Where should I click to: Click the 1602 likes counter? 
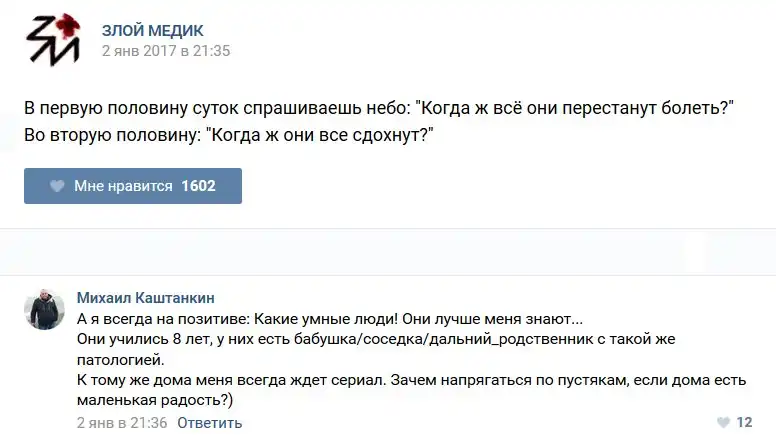[198, 186]
